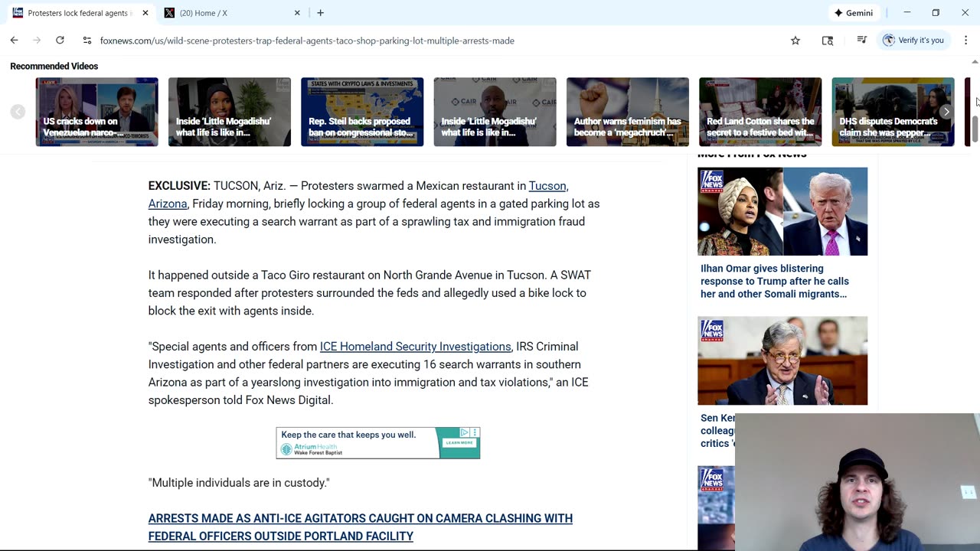
Task: Play 'US cracks down on Venezuelan narco' video
Action: coord(96,112)
